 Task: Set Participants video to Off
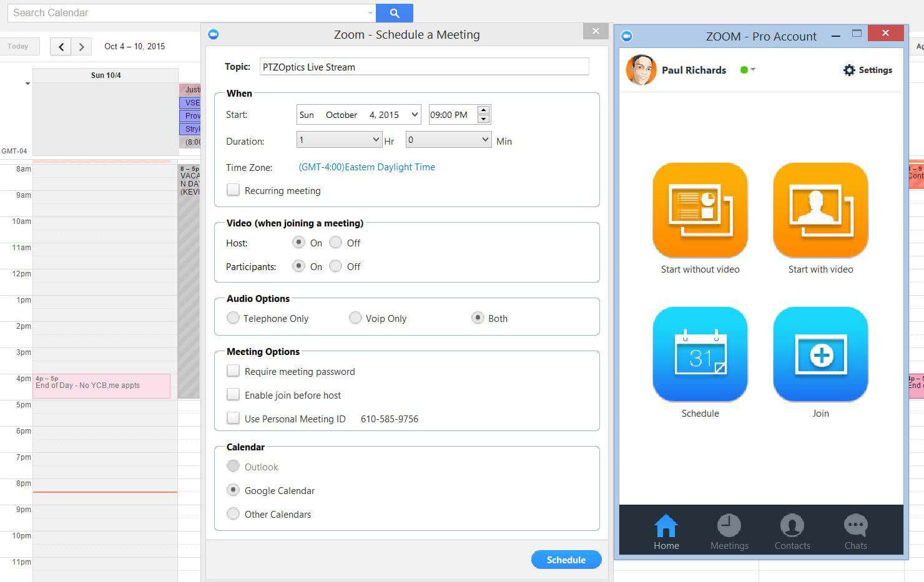click(x=335, y=266)
